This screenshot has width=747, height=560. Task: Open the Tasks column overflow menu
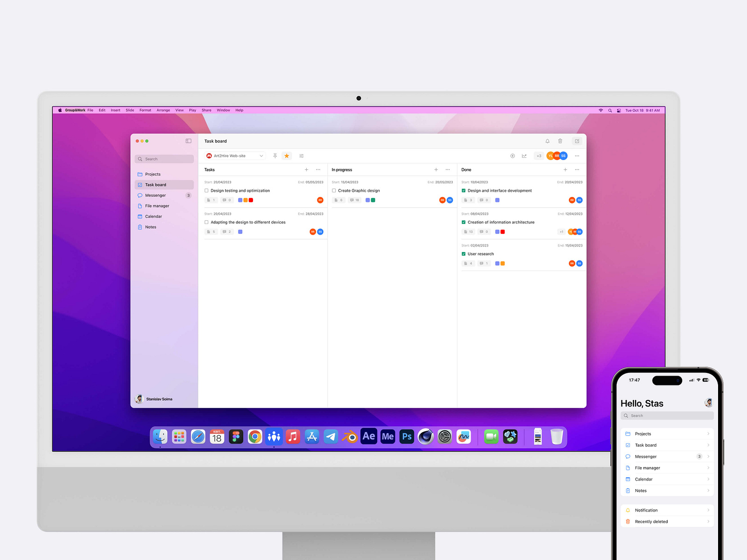click(318, 169)
